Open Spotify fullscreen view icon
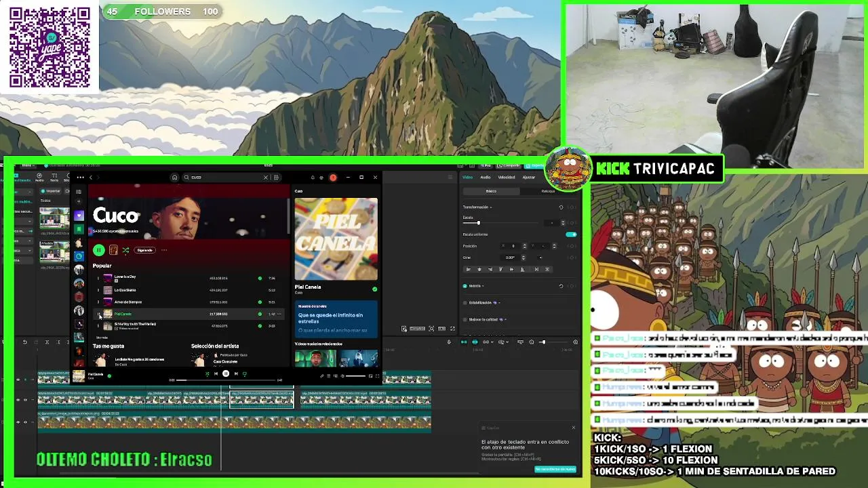The height and width of the screenshot is (488, 868). (x=377, y=375)
